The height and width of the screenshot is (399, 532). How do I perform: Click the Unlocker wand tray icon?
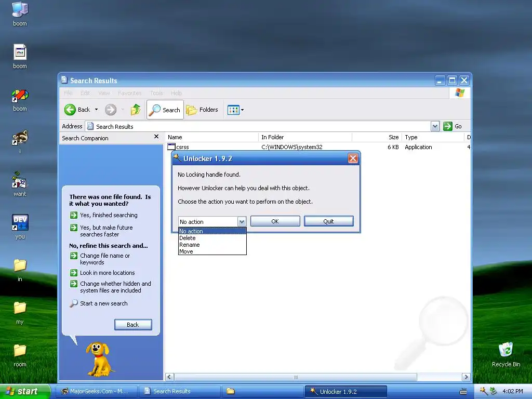pos(484,391)
